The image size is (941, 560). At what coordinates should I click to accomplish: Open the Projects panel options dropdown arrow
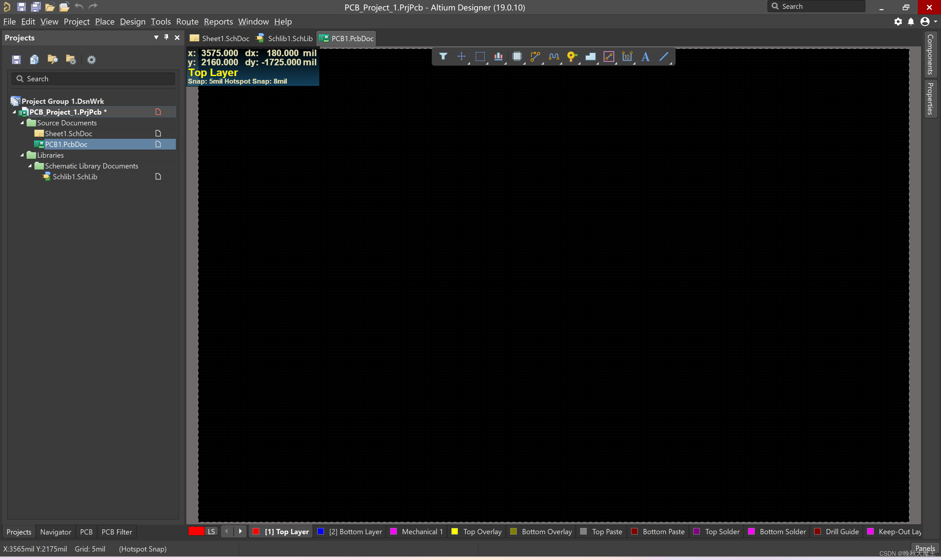[x=156, y=37]
